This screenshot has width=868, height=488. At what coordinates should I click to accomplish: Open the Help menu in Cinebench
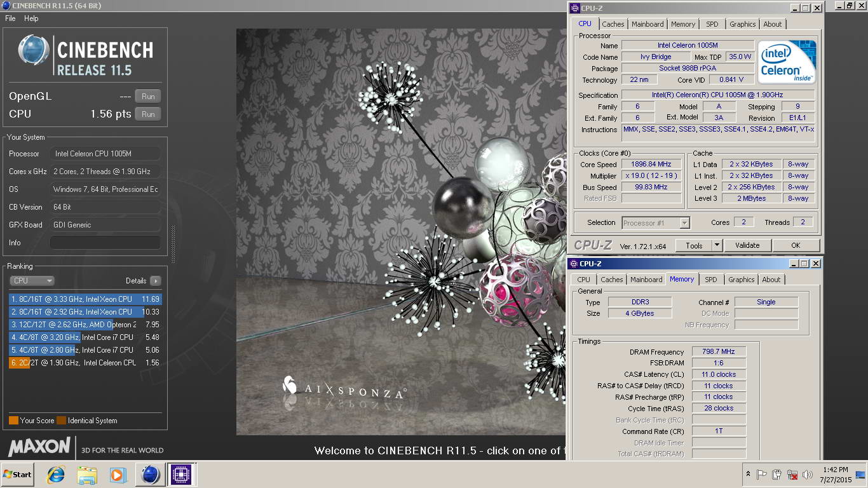[31, 18]
